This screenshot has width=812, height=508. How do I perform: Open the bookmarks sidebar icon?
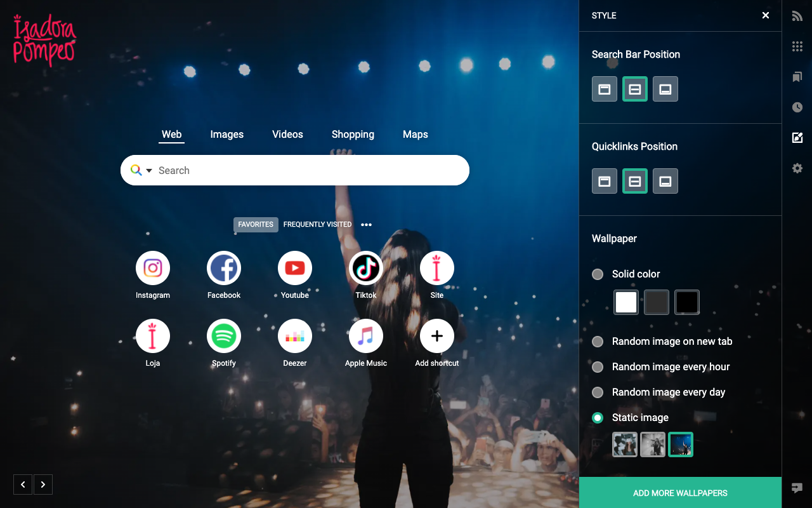[797, 77]
